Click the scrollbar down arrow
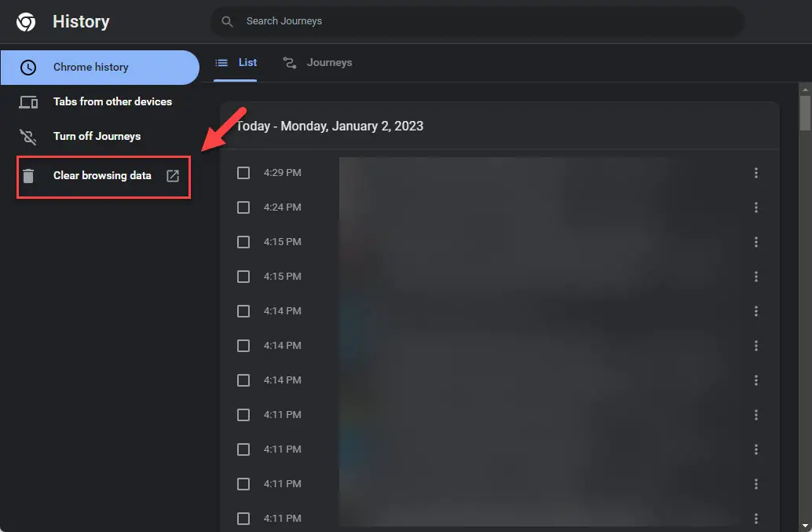Screen dimensions: 812x532 click(805, 526)
